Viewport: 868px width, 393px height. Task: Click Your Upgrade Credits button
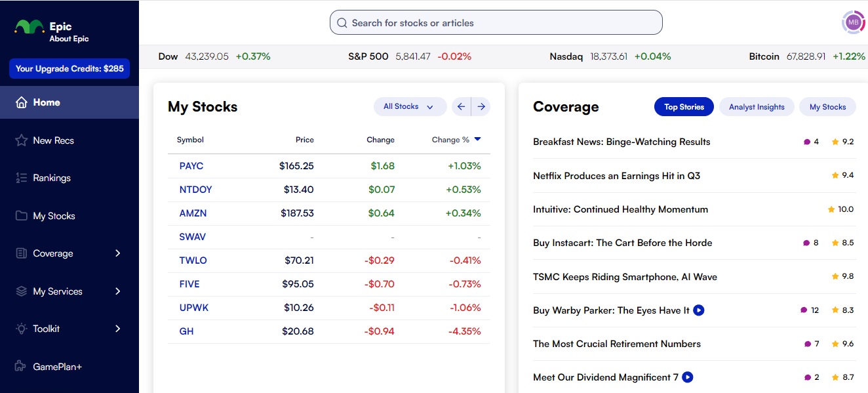[69, 68]
